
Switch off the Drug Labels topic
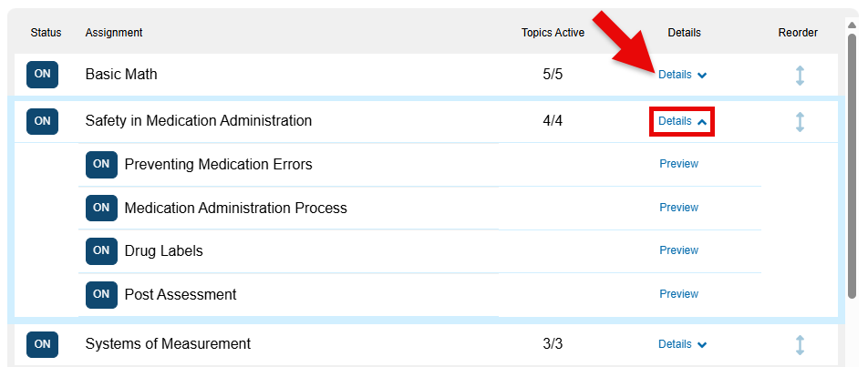tap(101, 250)
